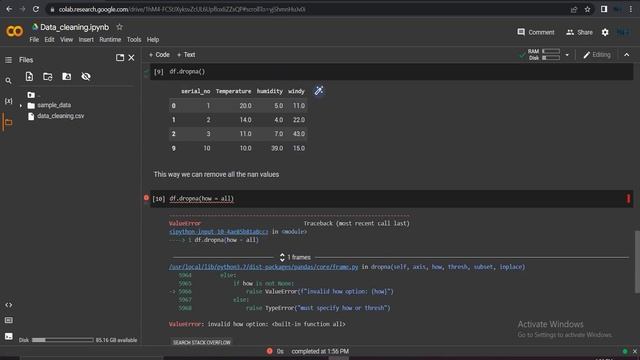Open the find and replace search icon
This screenshot has height=360, width=640.
pos(8,81)
